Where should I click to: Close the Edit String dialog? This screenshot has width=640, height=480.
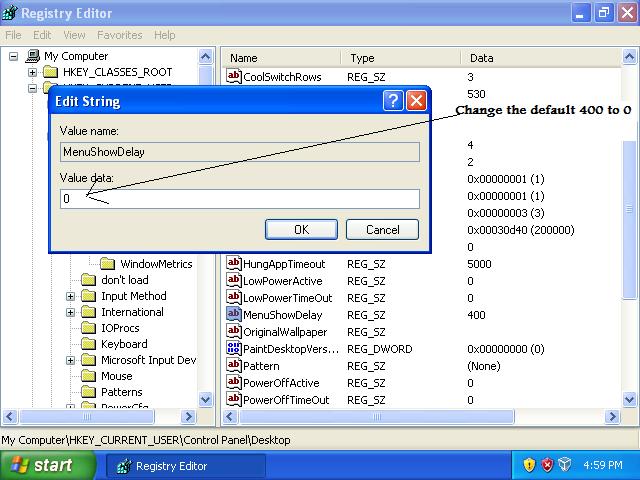(416, 100)
